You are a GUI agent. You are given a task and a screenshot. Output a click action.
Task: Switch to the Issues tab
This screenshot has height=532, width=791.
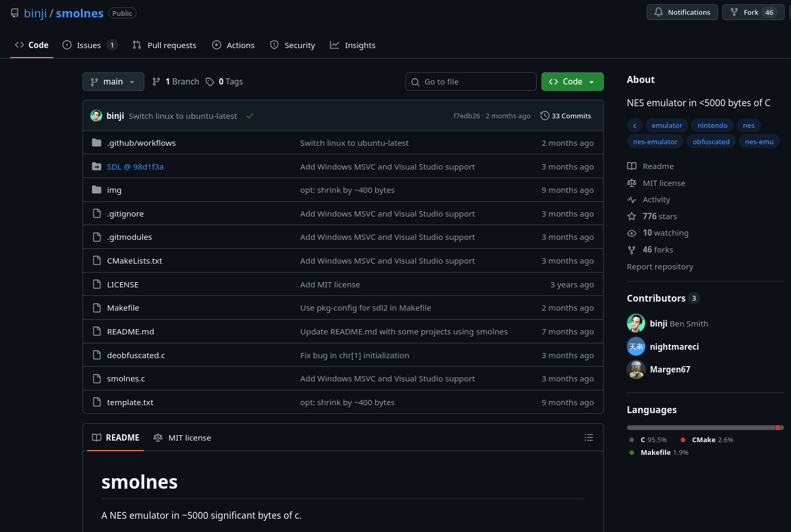coord(88,45)
